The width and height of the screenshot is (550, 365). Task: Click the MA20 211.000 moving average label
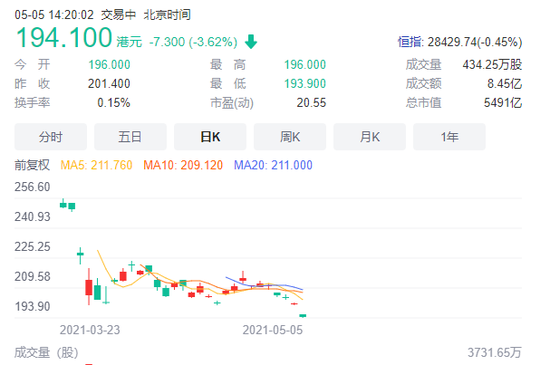[x=273, y=165]
